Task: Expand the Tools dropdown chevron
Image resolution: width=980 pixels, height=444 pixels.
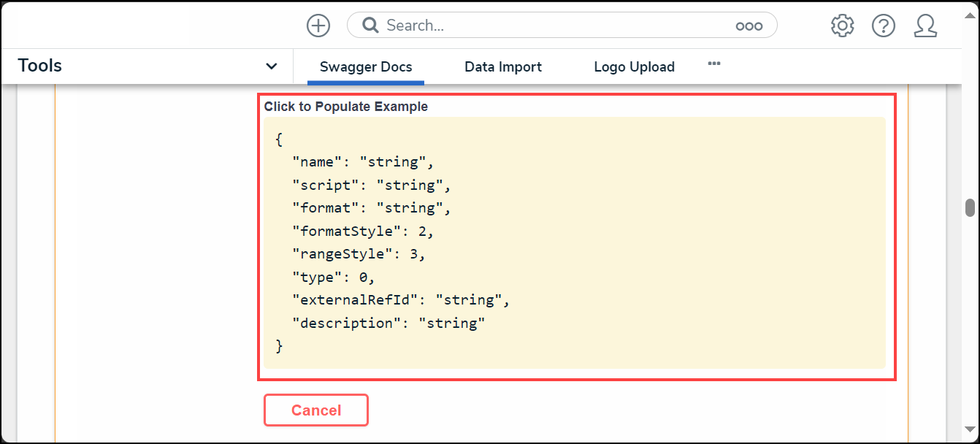Action: [x=271, y=66]
